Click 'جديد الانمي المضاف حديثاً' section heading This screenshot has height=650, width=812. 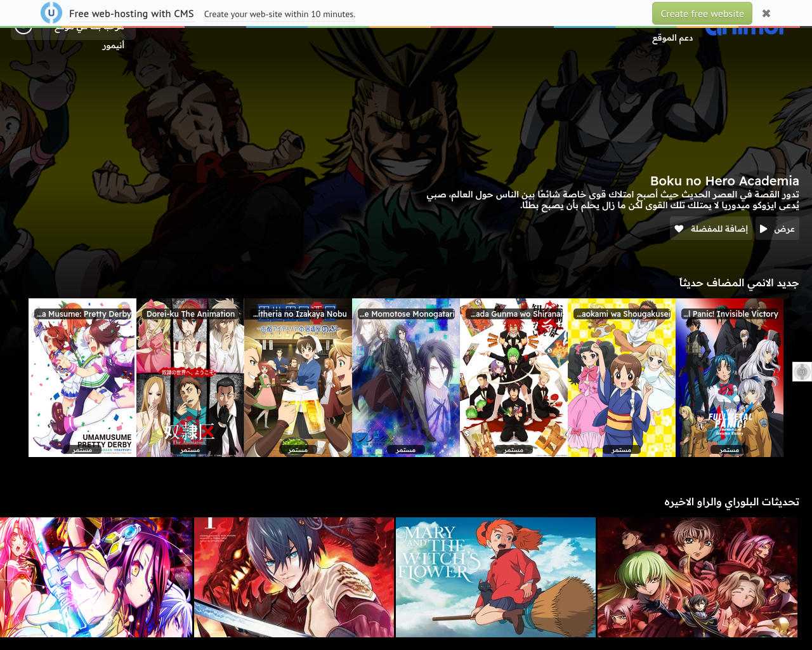tap(739, 283)
